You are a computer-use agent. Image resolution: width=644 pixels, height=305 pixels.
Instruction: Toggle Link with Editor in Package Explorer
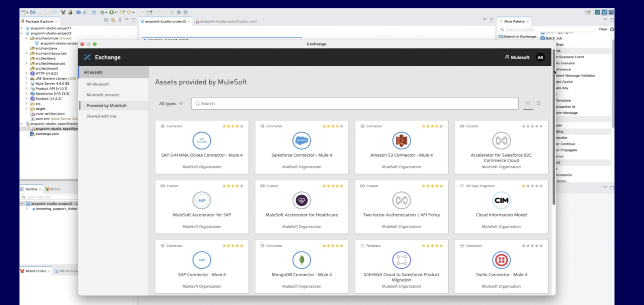point(113,20)
